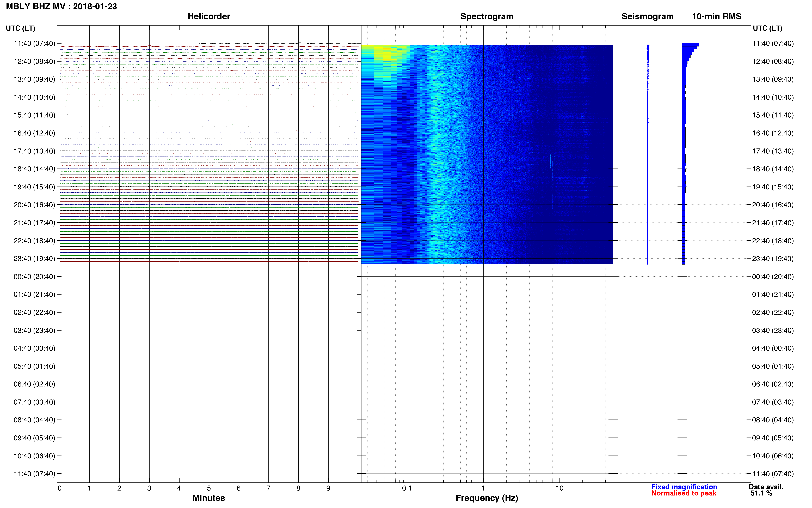812x508 pixels.
Task: Click left-axis time label 01:40 (21:40)
Action: click(34, 294)
